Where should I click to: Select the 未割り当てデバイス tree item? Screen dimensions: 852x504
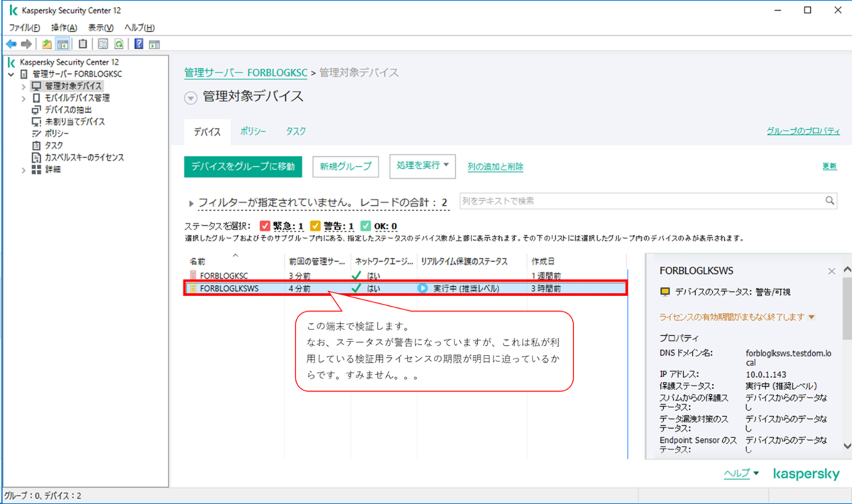pyautogui.click(x=75, y=122)
